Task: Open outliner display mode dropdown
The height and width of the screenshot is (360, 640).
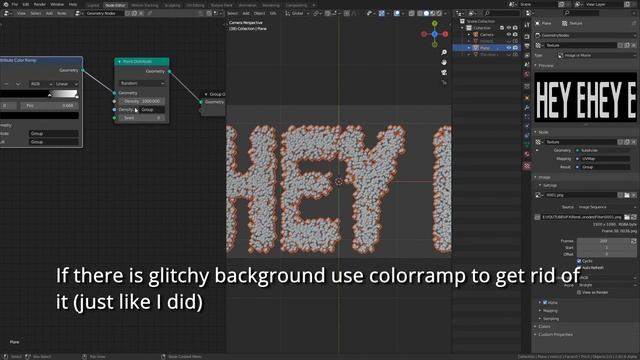Action: (x=473, y=13)
